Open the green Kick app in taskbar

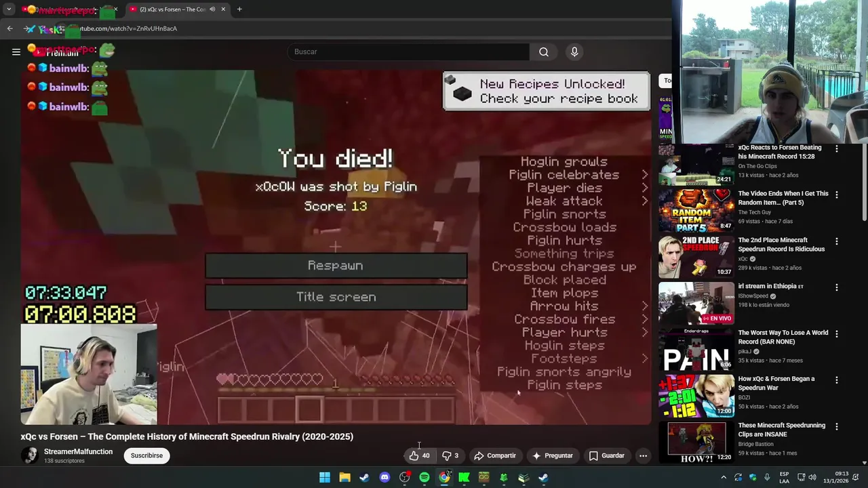point(464,477)
